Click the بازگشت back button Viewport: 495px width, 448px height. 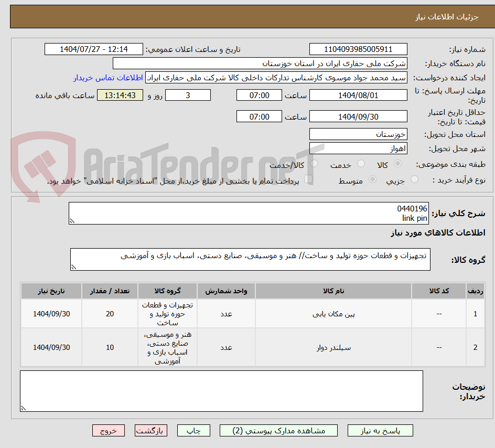(x=151, y=431)
